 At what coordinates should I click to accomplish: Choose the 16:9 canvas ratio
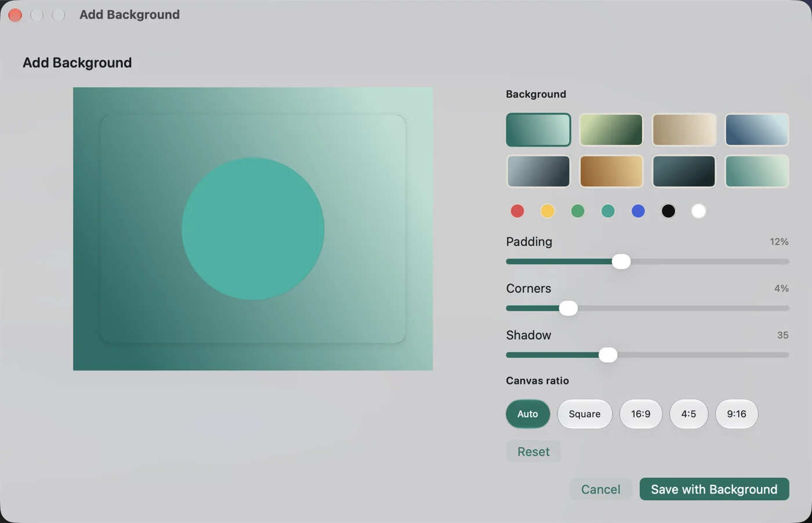[641, 414]
